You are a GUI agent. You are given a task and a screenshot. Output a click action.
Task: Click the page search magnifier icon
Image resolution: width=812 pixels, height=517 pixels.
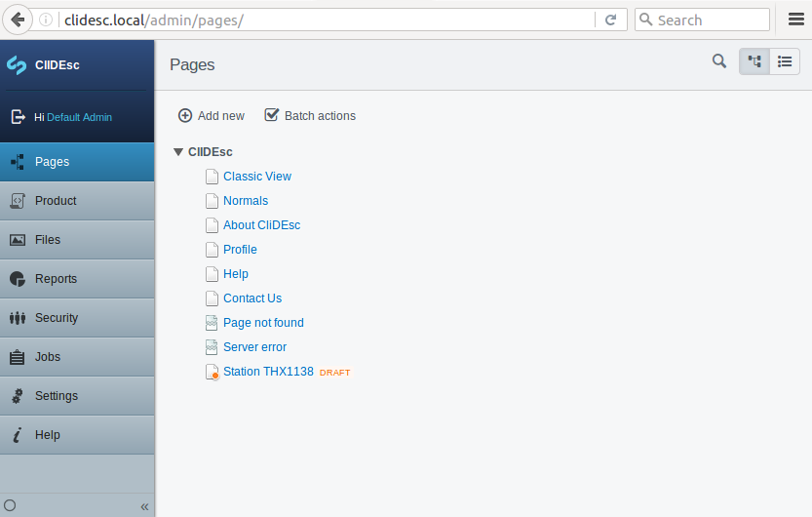click(719, 61)
